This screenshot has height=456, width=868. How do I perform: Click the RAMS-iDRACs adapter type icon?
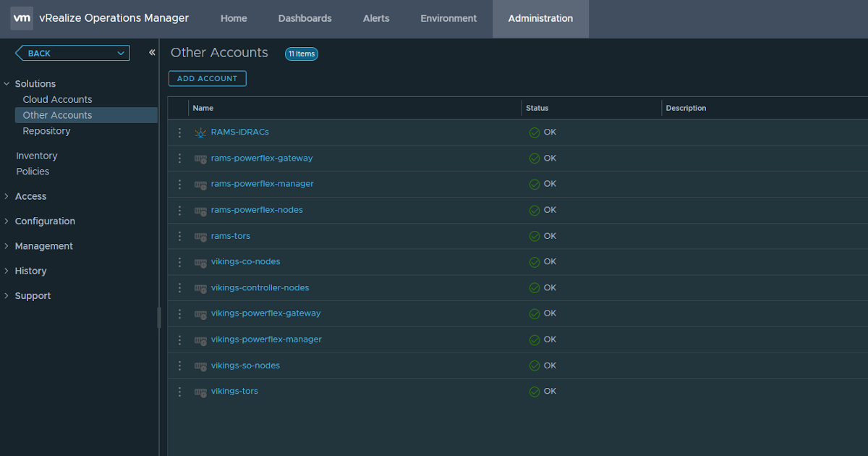pos(200,132)
